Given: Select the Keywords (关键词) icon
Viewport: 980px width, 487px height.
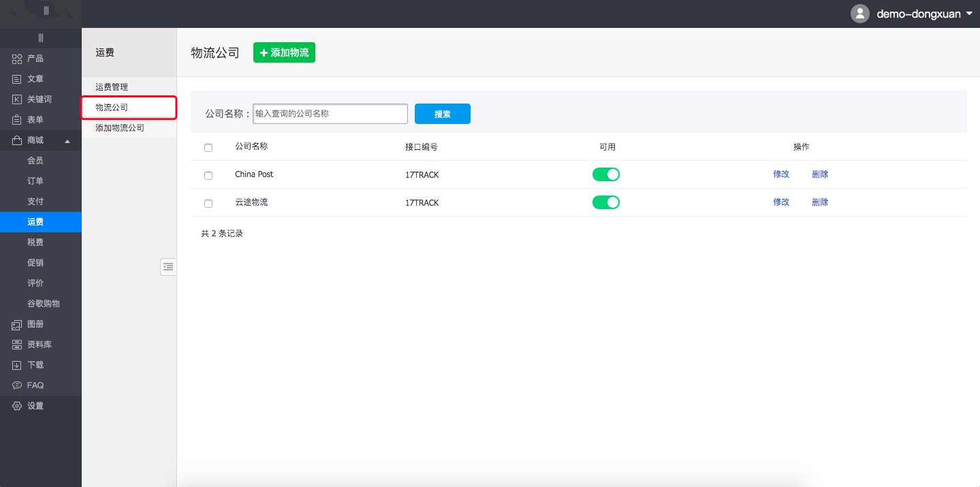Looking at the screenshot, I should pos(18,99).
